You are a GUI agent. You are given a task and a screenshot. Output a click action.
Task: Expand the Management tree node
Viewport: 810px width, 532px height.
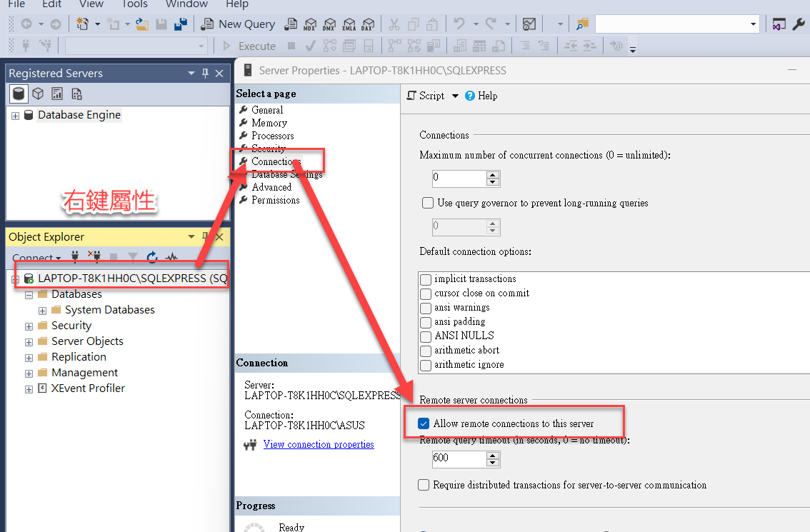click(x=29, y=372)
